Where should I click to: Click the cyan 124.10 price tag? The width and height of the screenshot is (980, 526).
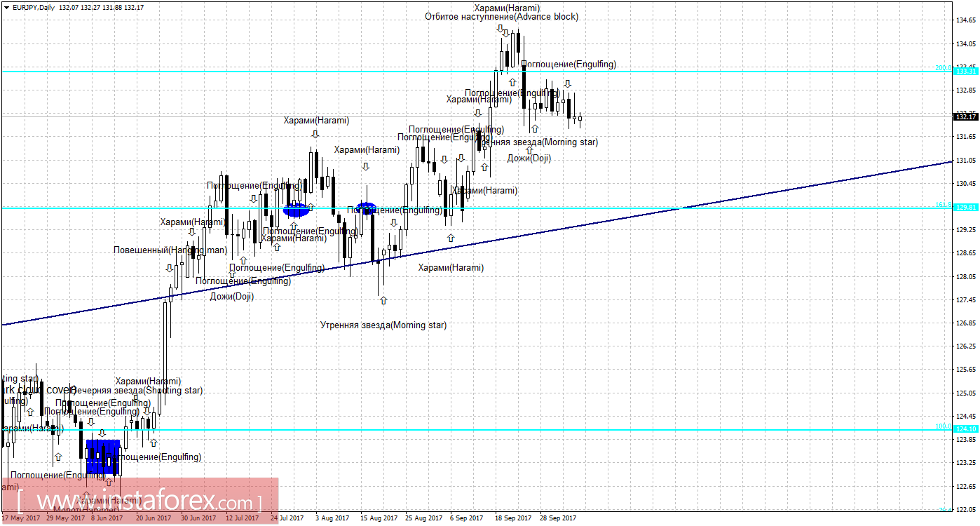pos(966,429)
